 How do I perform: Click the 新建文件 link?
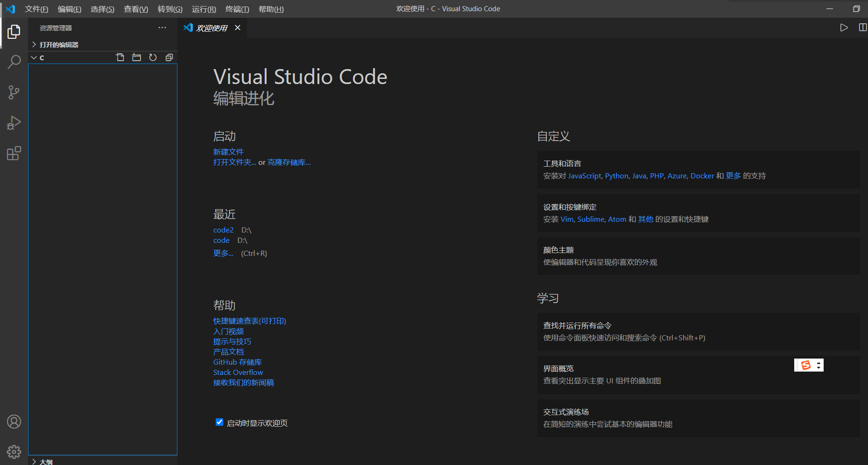(x=228, y=152)
